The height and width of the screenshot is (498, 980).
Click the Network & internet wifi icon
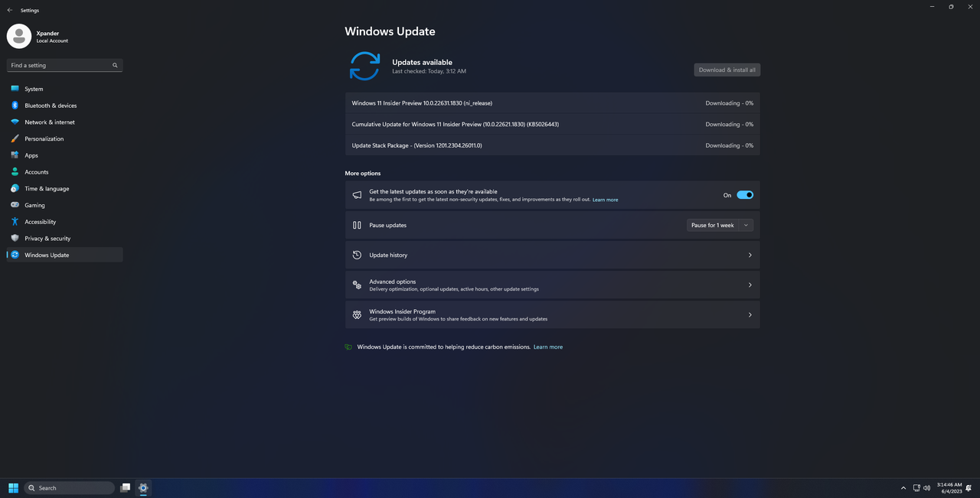click(15, 122)
